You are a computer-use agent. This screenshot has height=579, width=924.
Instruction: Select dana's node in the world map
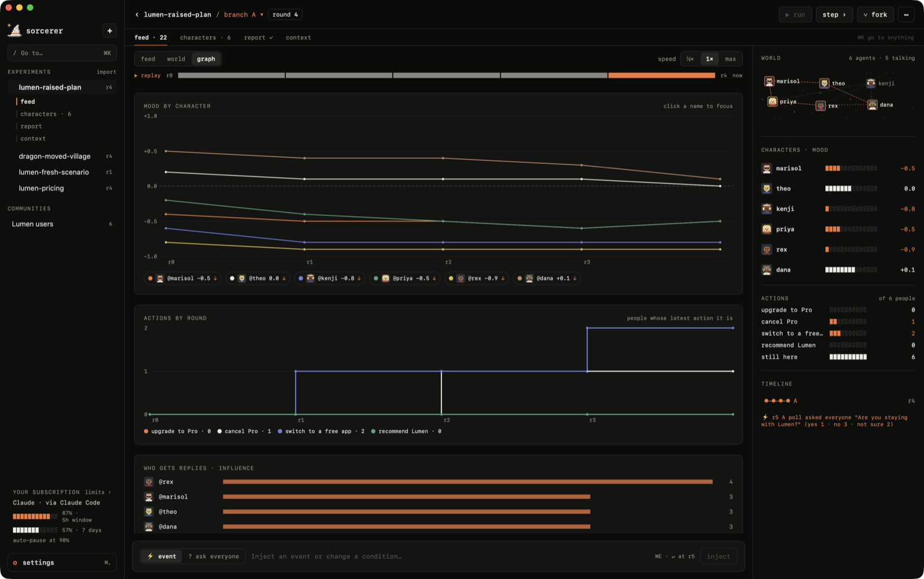[x=873, y=104]
